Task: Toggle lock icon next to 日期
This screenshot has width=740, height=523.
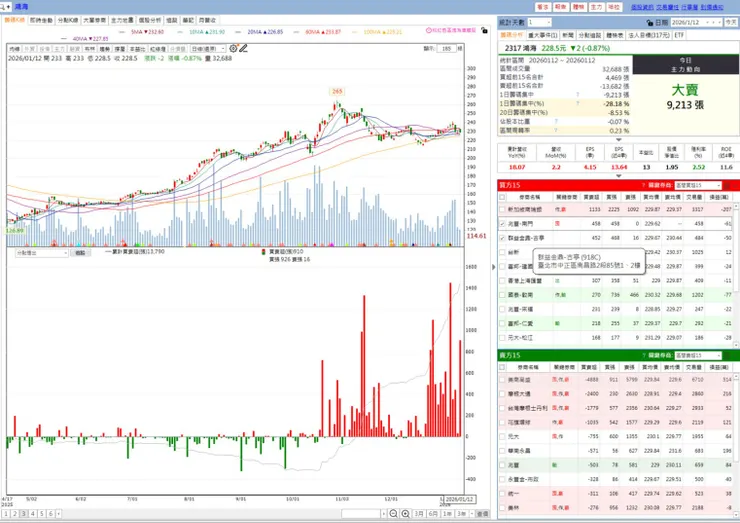Action: pos(650,22)
